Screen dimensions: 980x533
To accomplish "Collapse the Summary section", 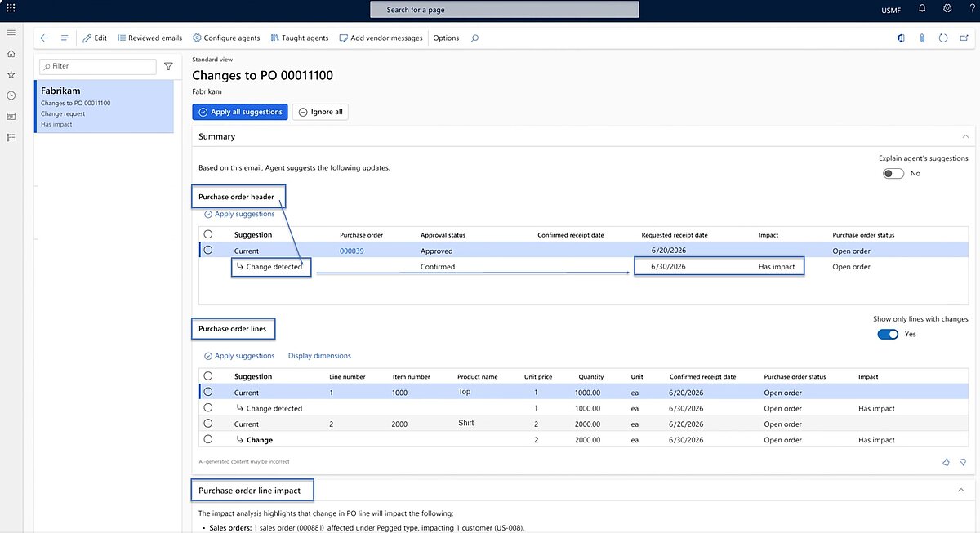I will click(x=965, y=136).
